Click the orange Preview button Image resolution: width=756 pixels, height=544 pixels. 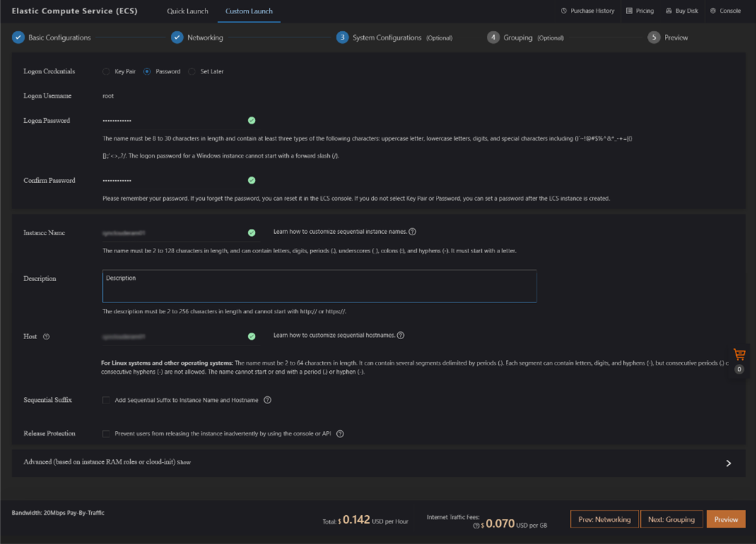tap(726, 519)
